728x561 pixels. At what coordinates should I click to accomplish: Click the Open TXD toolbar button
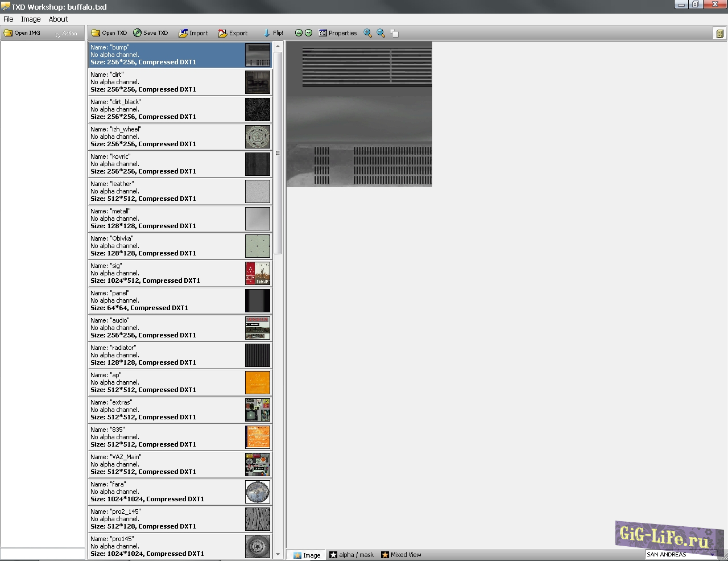[x=109, y=33]
